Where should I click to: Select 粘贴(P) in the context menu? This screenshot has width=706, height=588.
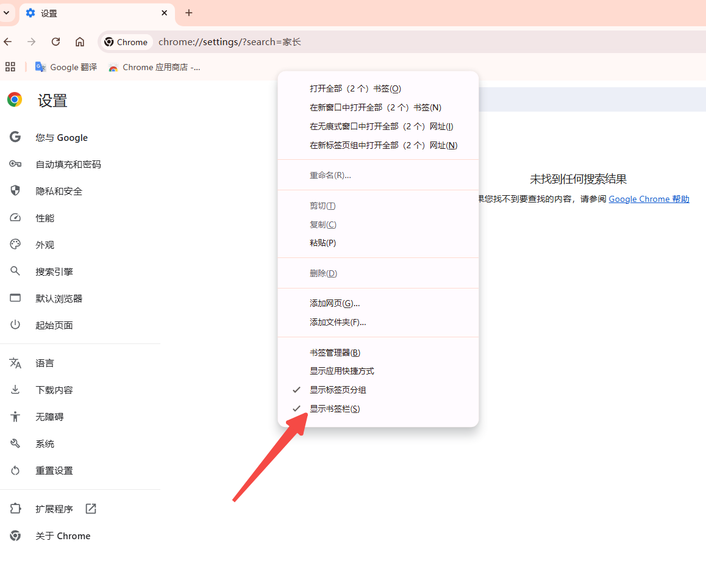(x=378, y=243)
